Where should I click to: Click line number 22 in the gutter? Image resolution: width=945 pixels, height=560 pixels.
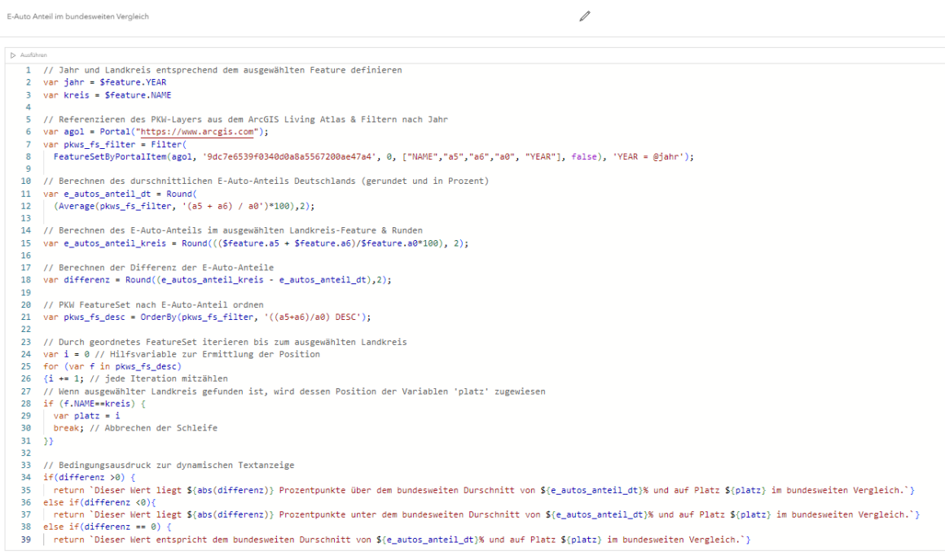[x=26, y=330]
